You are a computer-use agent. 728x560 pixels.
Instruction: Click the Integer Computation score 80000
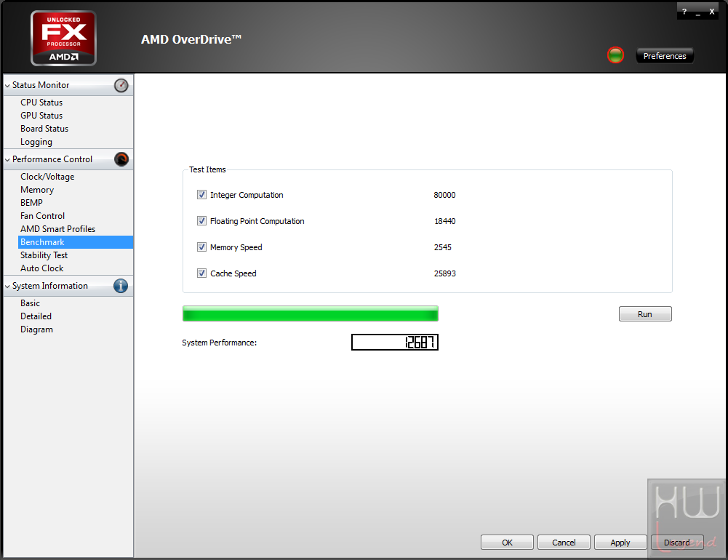(x=444, y=195)
